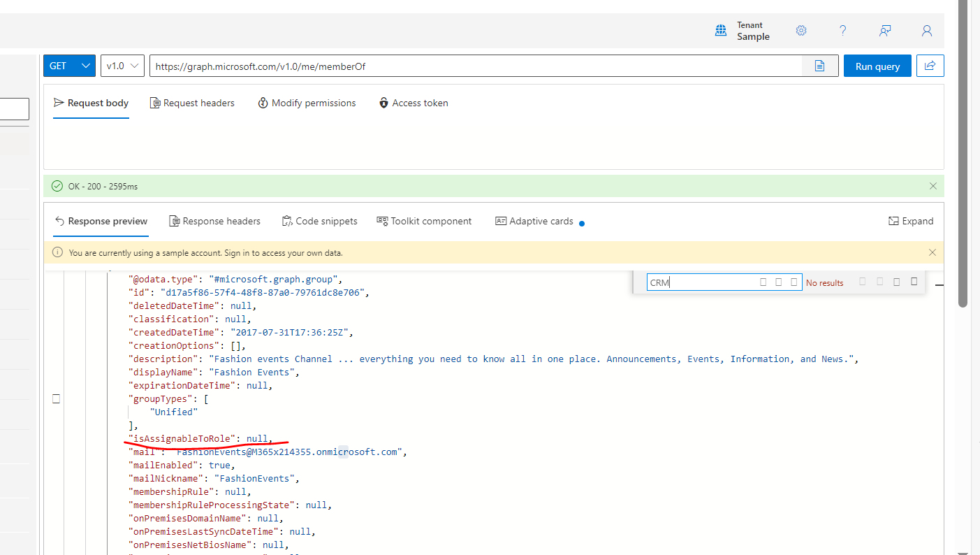Click the "membershipRuleProcessingState": null line
Screen dimensions: 980x555
pyautogui.click(x=230, y=505)
